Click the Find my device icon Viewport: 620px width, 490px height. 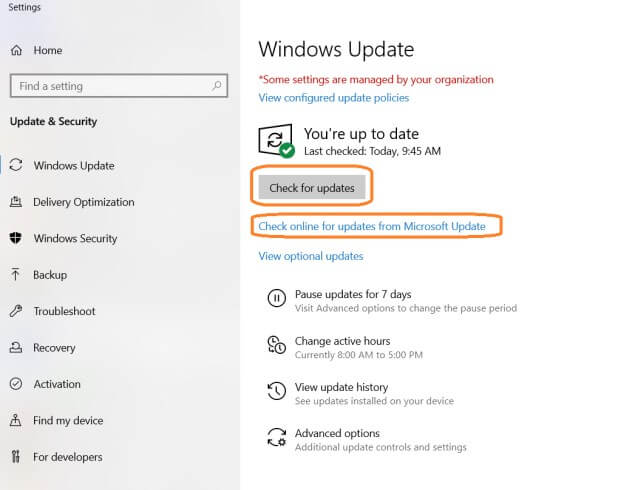(x=16, y=421)
